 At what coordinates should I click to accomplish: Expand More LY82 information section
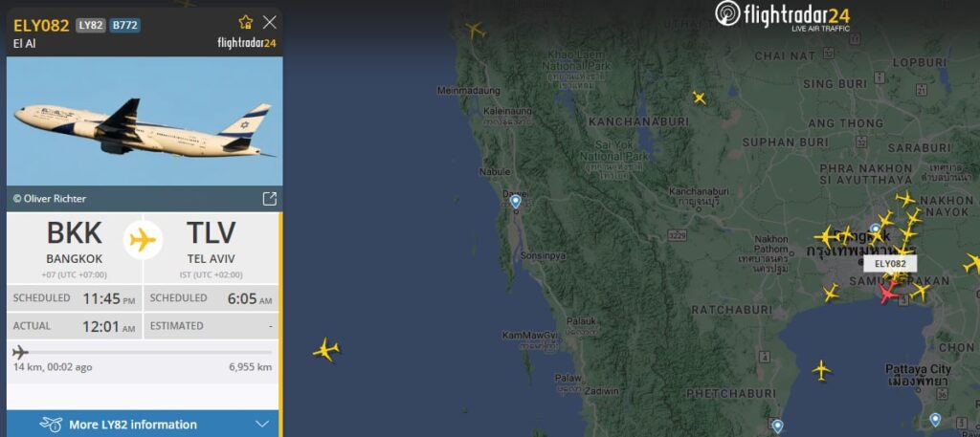click(x=145, y=424)
